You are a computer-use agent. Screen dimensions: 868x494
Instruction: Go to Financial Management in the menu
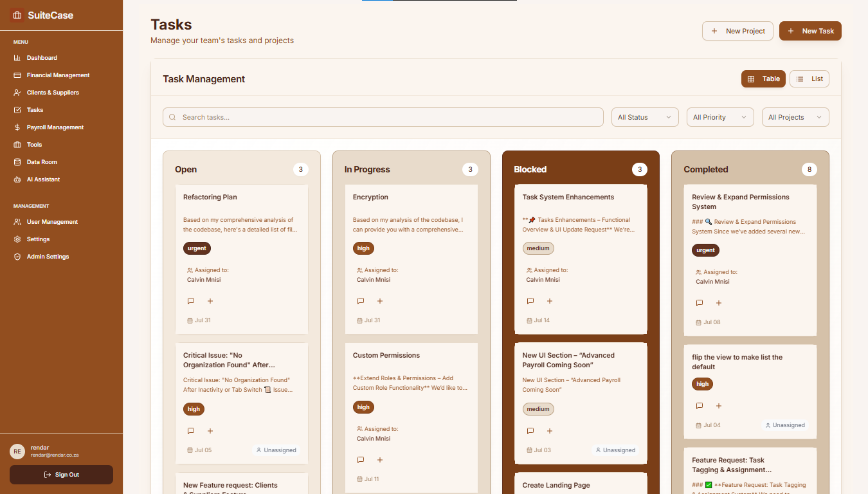58,75
